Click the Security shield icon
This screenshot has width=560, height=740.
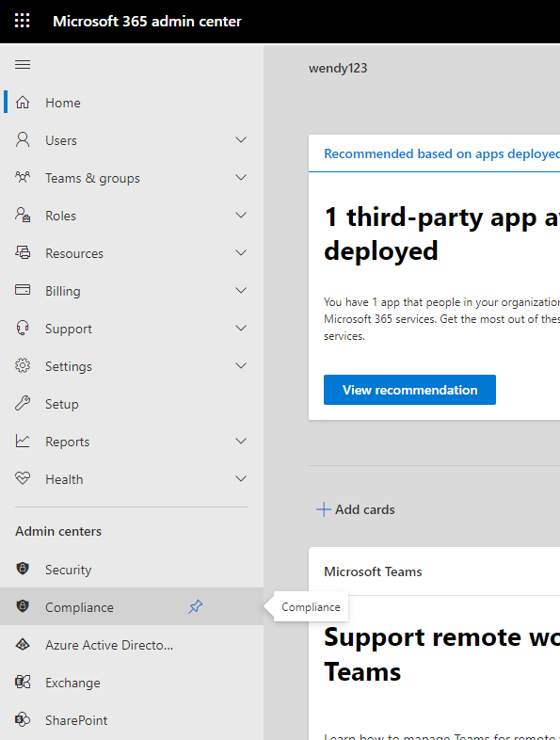[23, 569]
